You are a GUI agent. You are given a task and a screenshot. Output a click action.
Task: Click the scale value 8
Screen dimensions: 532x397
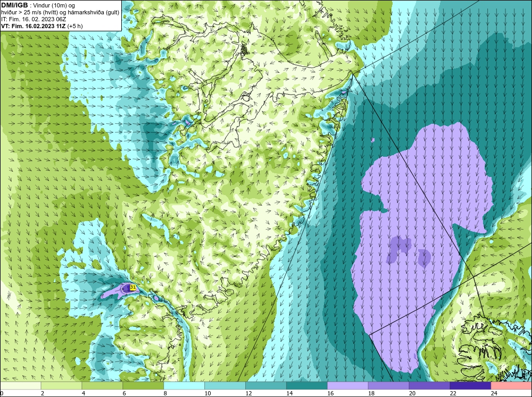[165, 393]
